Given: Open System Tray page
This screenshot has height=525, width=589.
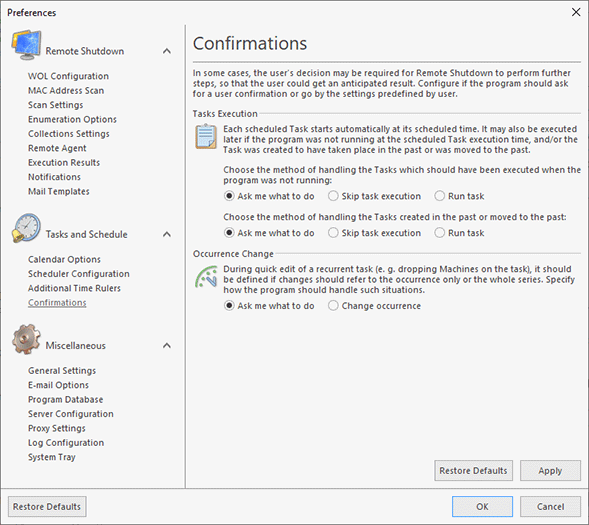Looking at the screenshot, I should [52, 457].
